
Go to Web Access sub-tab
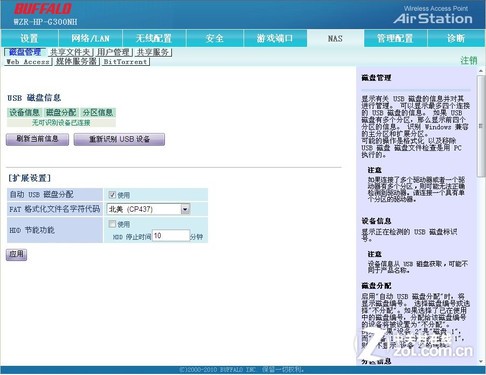tap(28, 62)
